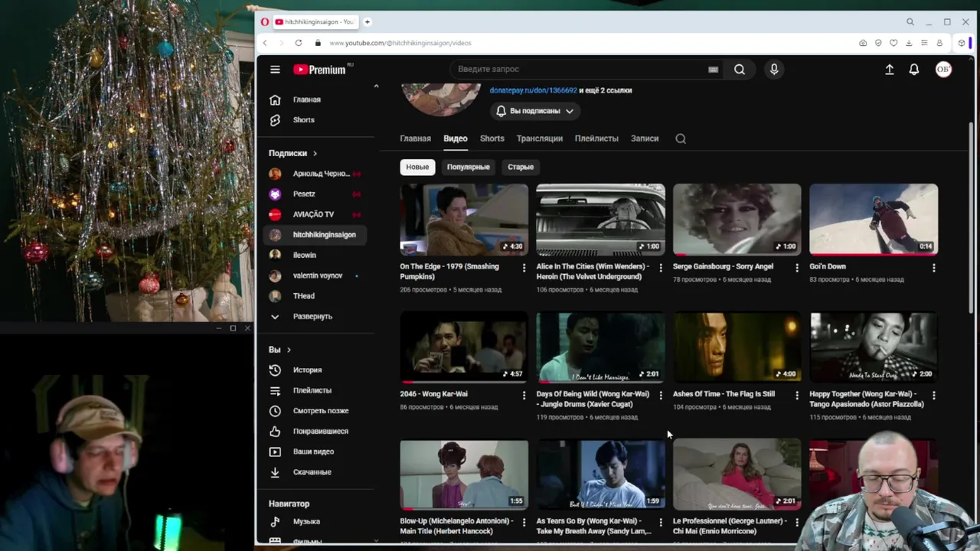Search open tabs with the magnifier
This screenshot has width=980, height=551.
coord(910,21)
